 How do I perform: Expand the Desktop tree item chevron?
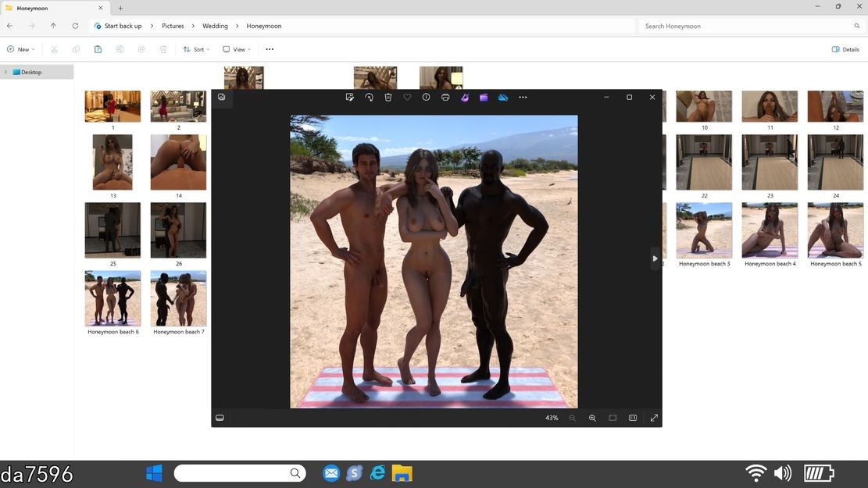click(x=5, y=72)
